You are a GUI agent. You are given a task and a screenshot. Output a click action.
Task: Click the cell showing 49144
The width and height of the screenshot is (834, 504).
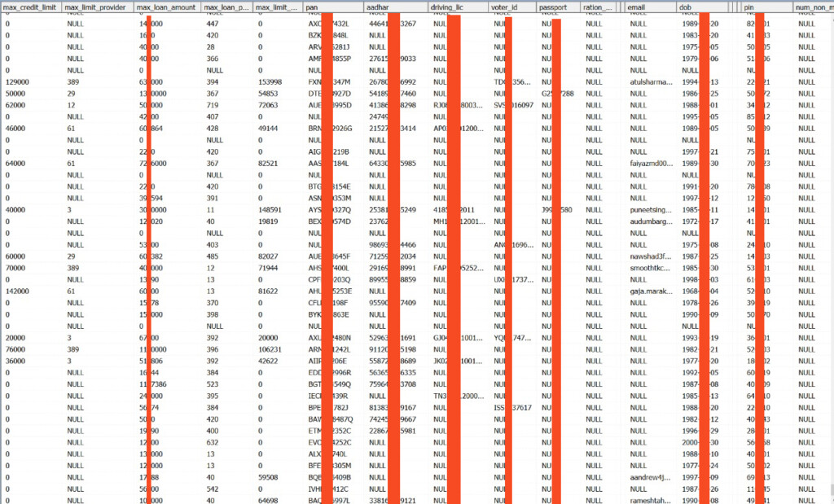268,129
